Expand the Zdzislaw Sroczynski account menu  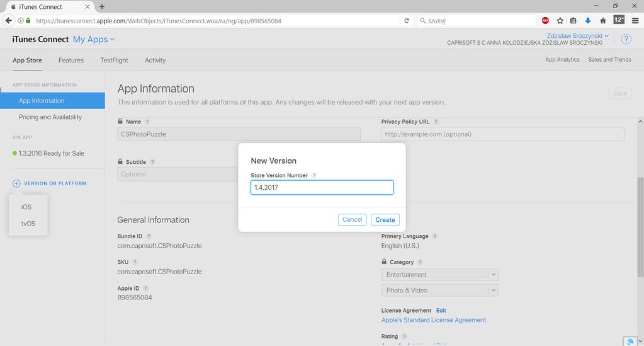click(x=577, y=36)
